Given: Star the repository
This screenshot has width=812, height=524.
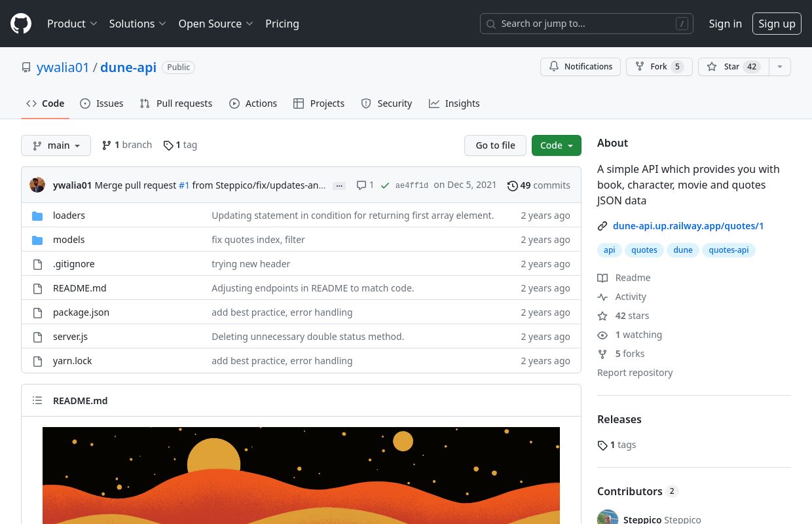Looking at the screenshot, I should [733, 67].
